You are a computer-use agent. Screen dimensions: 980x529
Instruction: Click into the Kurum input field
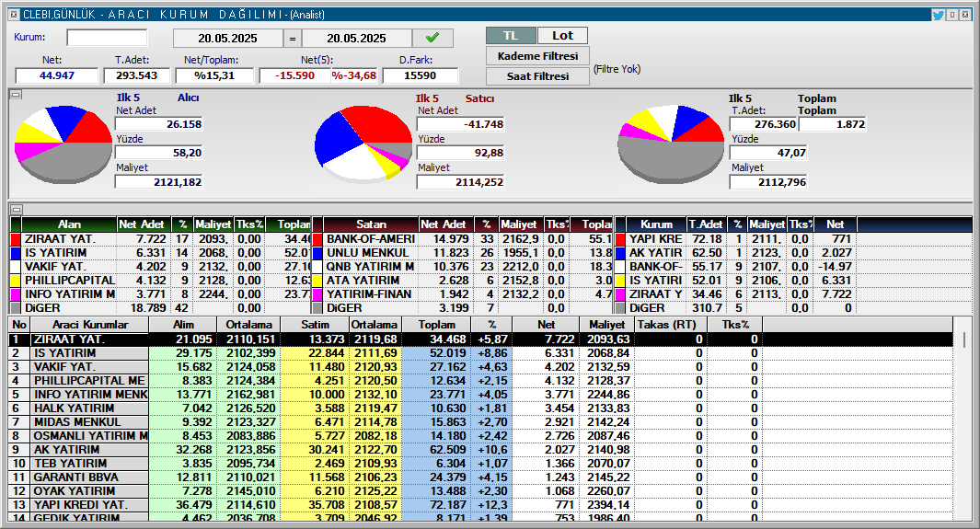tap(107, 39)
